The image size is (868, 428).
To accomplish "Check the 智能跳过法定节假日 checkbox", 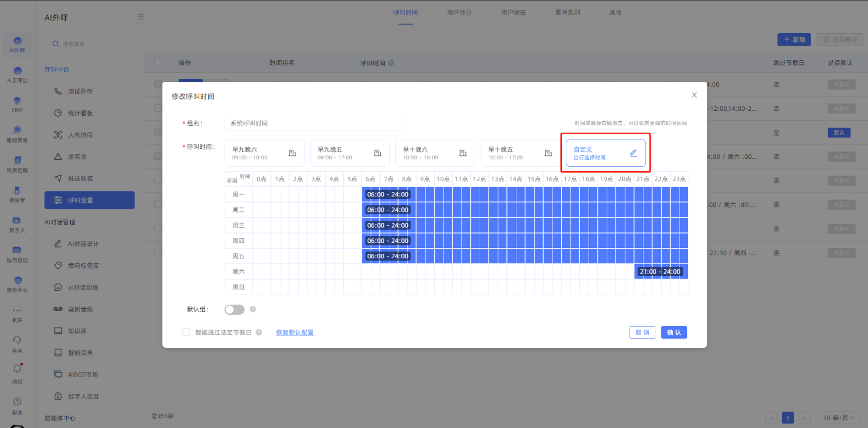I will 186,333.
